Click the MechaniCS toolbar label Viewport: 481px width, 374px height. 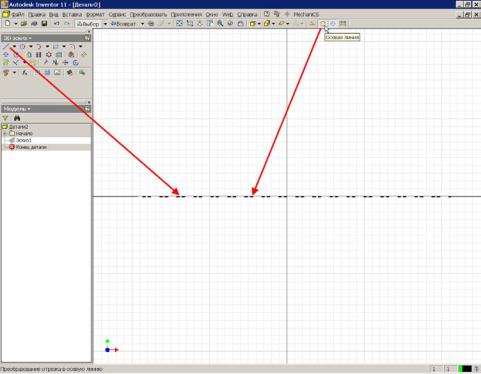[x=306, y=15]
